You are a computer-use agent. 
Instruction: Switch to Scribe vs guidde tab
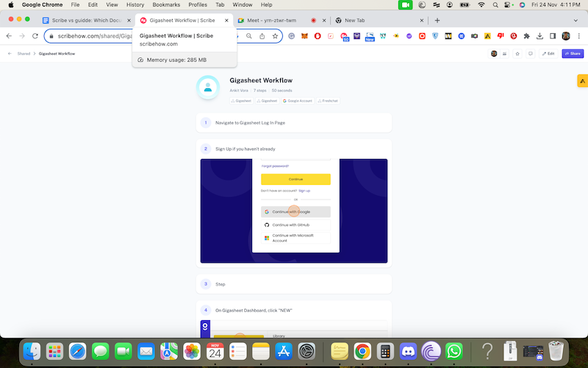point(87,21)
